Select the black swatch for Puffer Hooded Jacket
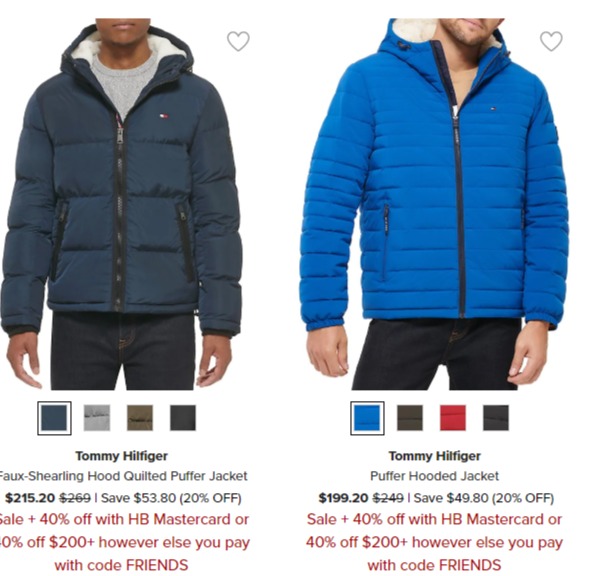 point(496,418)
